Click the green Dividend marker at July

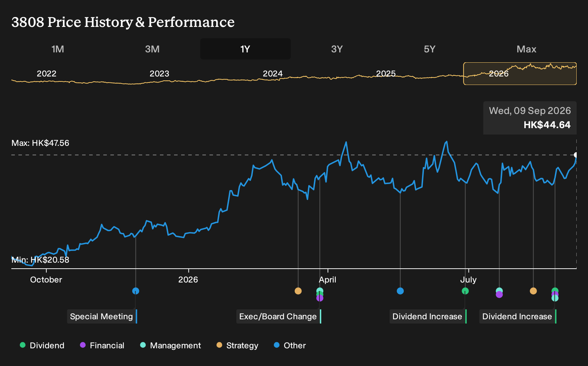(465, 291)
